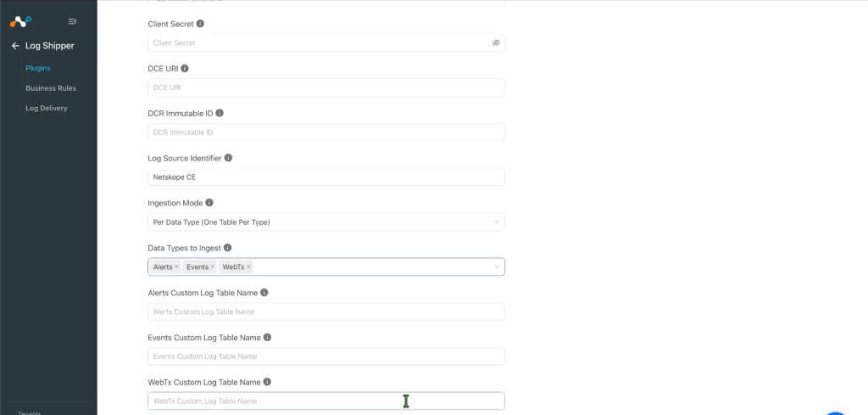Image resolution: width=868 pixels, height=415 pixels.
Task: Open the DCE URI info tooltip icon
Action: (185, 68)
